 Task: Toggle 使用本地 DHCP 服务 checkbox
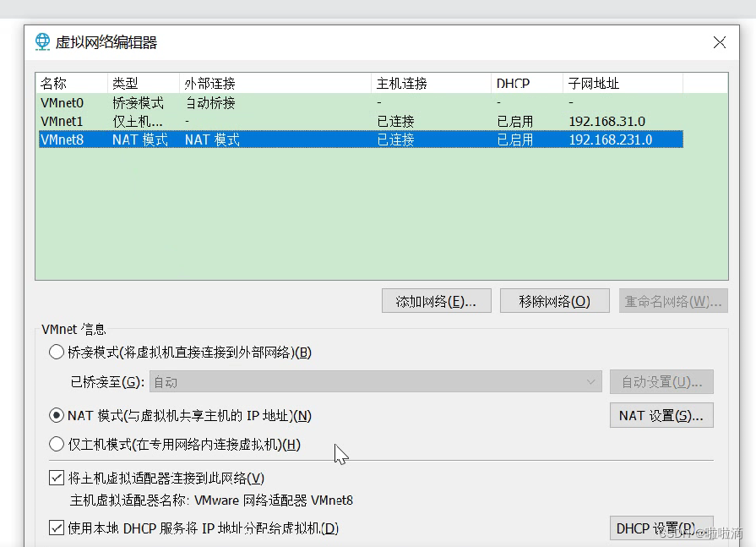point(57,528)
